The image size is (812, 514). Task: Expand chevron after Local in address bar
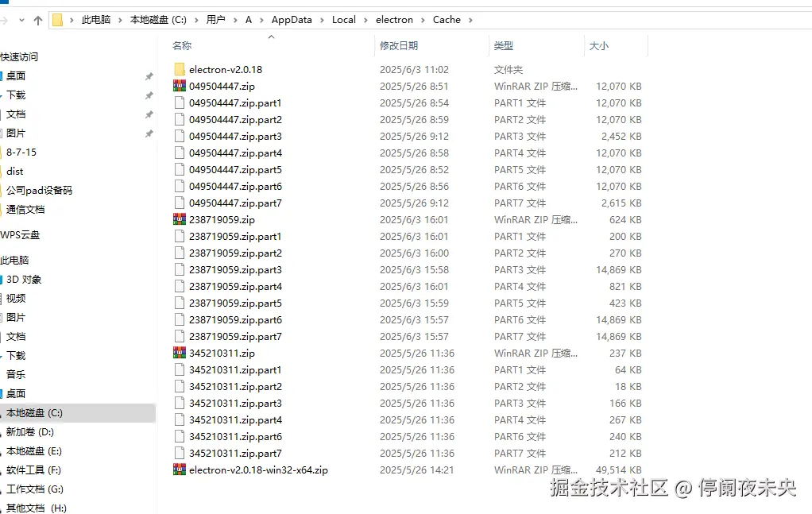[x=365, y=20]
